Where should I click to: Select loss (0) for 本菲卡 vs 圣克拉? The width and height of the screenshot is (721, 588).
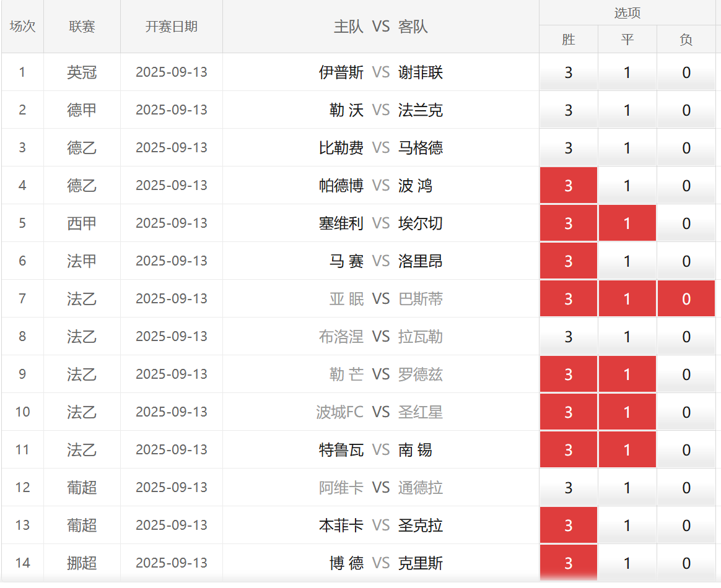pyautogui.click(x=686, y=525)
